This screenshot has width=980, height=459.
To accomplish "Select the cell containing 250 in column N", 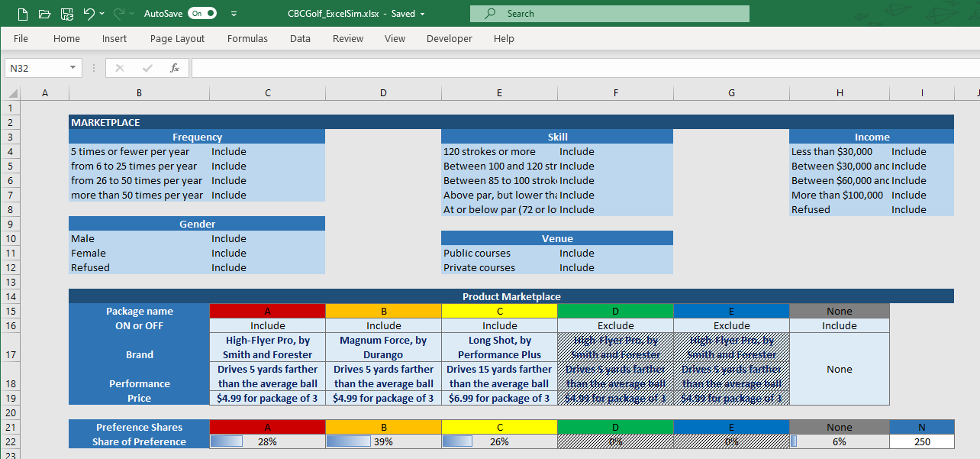I will point(921,441).
